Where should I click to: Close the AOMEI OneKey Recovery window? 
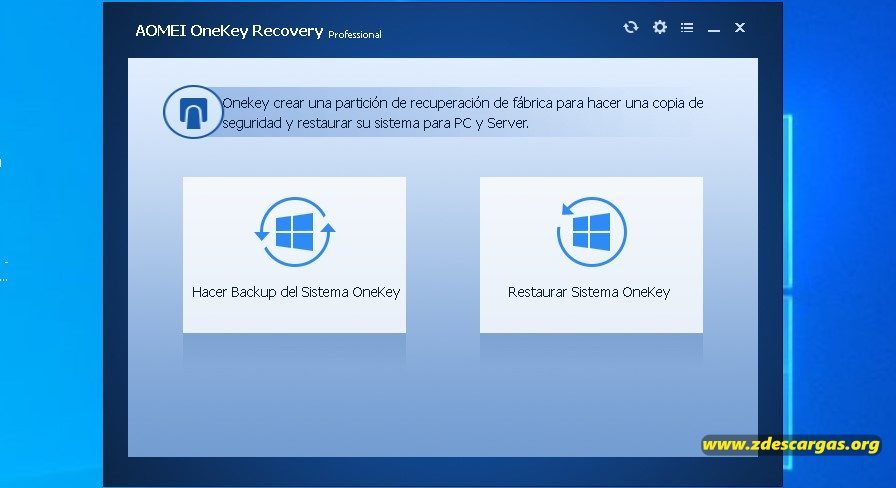coord(739,27)
